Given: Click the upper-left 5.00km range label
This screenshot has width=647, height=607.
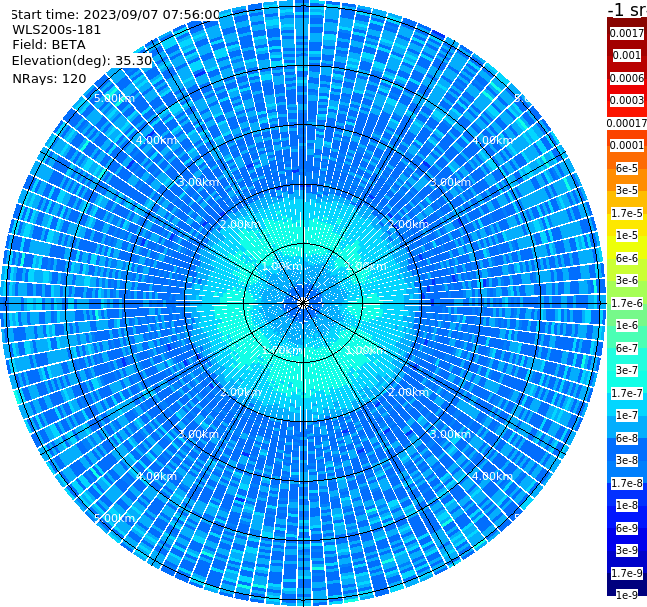Looking at the screenshot, I should pyautogui.click(x=114, y=98).
